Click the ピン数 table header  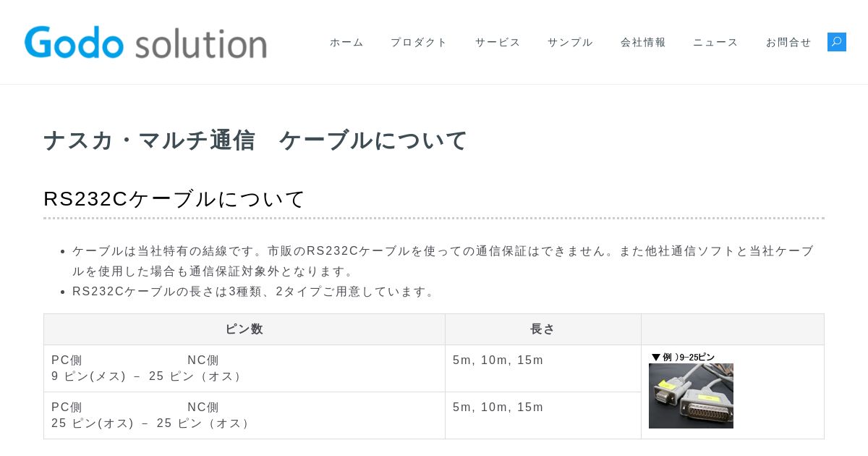(244, 329)
